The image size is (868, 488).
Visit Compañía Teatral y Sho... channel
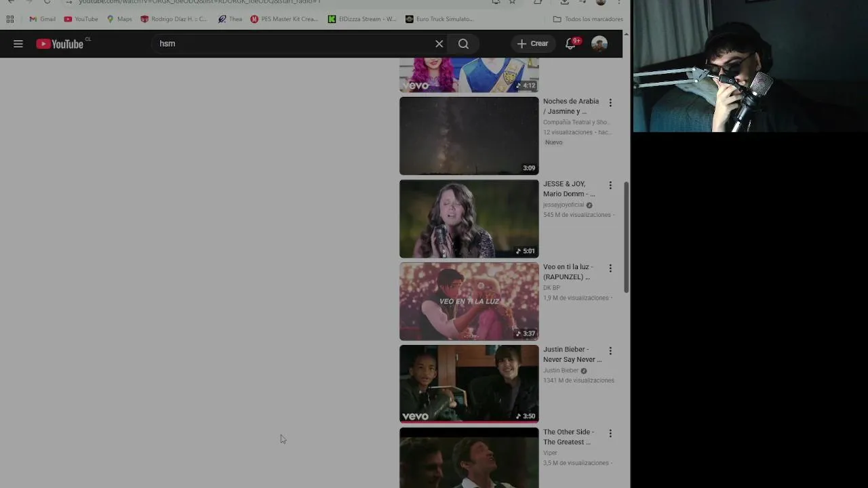[576, 123]
